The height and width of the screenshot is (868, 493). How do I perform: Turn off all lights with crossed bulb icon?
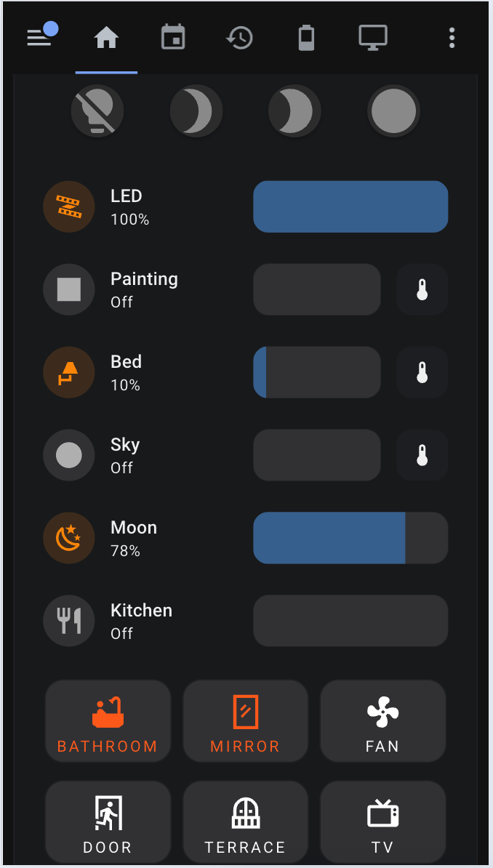(x=97, y=111)
